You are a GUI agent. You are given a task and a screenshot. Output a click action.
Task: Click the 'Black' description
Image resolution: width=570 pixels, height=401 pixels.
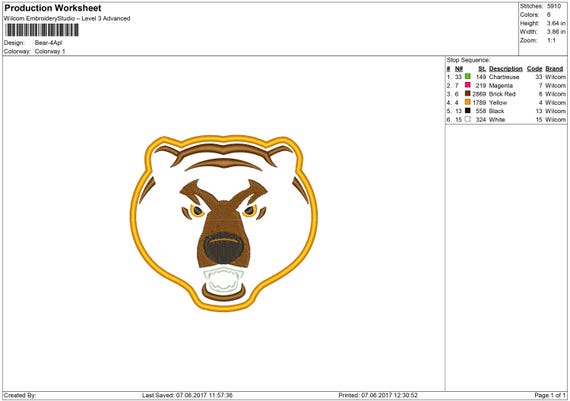point(497,111)
